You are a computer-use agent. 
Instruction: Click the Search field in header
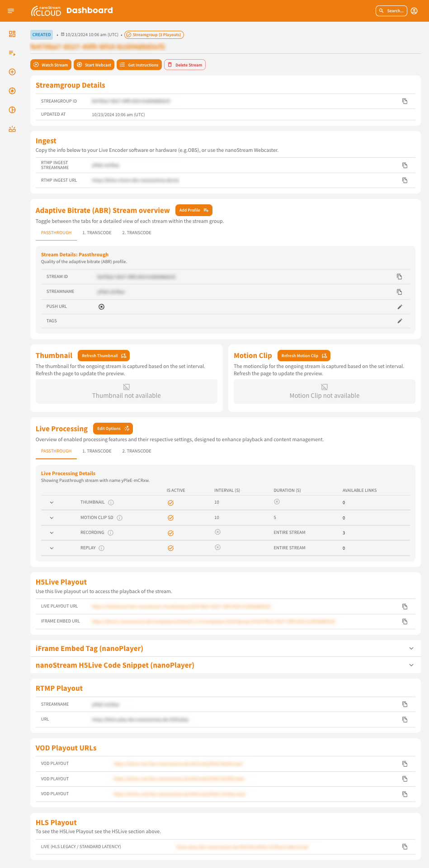point(391,11)
